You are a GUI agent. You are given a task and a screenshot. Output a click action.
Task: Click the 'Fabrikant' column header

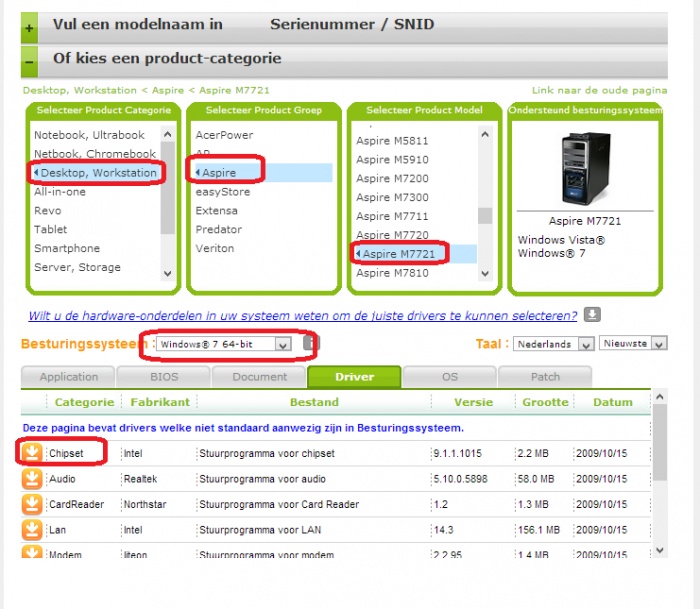pyautogui.click(x=160, y=402)
